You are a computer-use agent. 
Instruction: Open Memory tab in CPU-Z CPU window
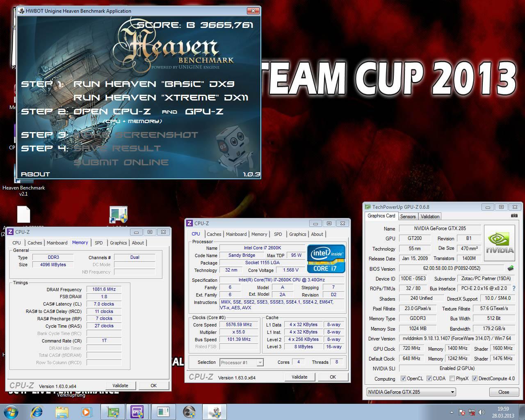coord(259,234)
